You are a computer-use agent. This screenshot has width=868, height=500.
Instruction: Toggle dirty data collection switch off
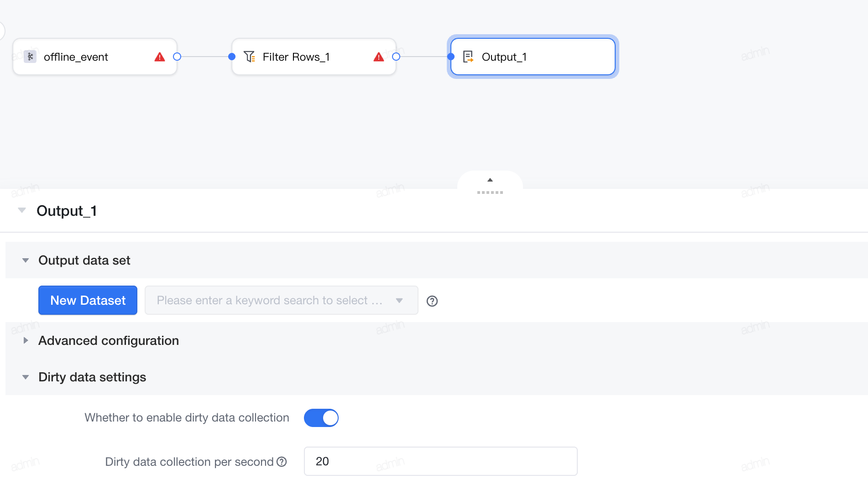[x=321, y=418]
